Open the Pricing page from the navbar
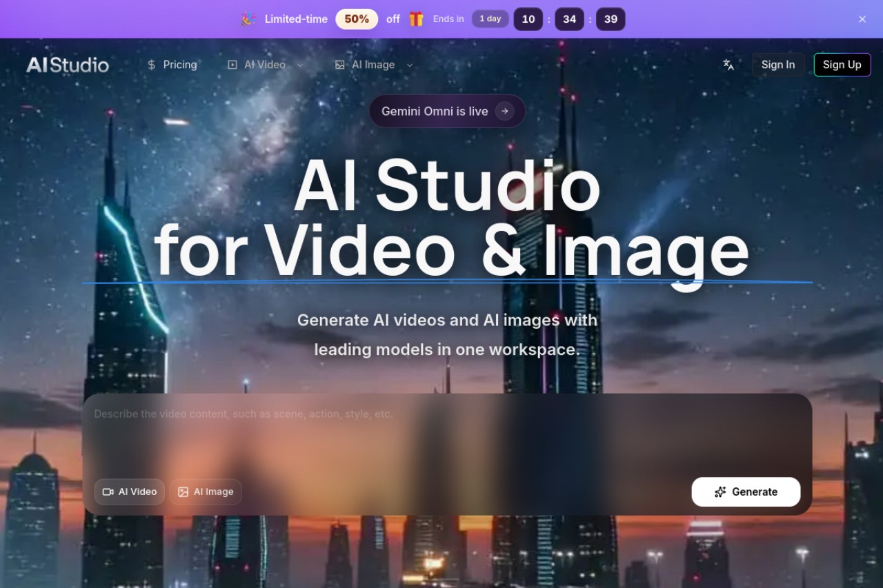The height and width of the screenshot is (588, 883). click(172, 65)
